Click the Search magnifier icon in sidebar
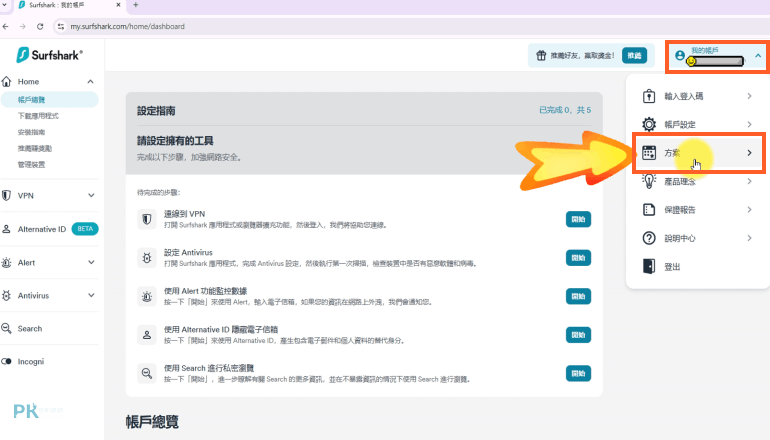Image resolution: width=770 pixels, height=440 pixels. pyautogui.click(x=6, y=329)
